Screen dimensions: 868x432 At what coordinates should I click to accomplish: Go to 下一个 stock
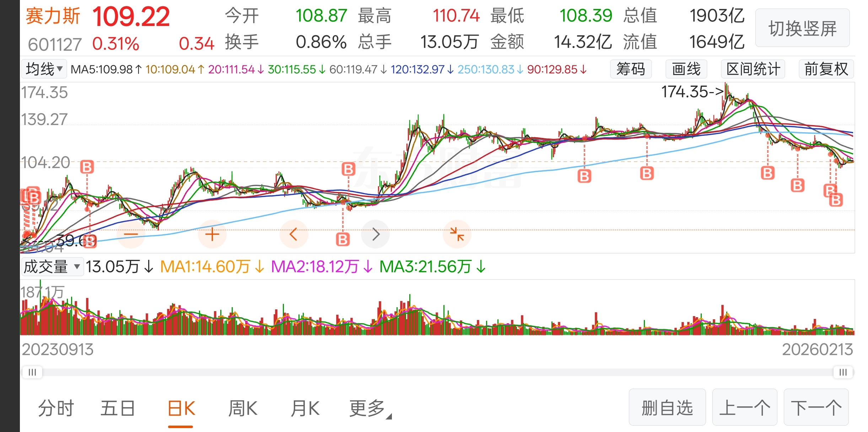(816, 407)
